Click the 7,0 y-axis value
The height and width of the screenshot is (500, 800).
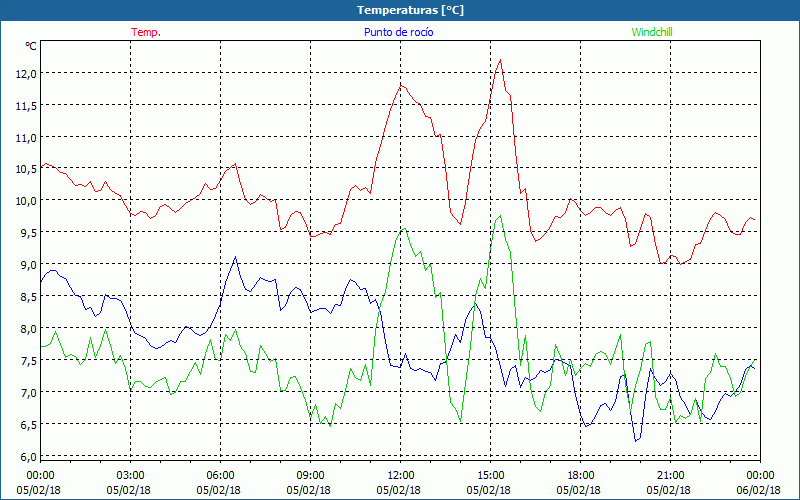(29, 392)
